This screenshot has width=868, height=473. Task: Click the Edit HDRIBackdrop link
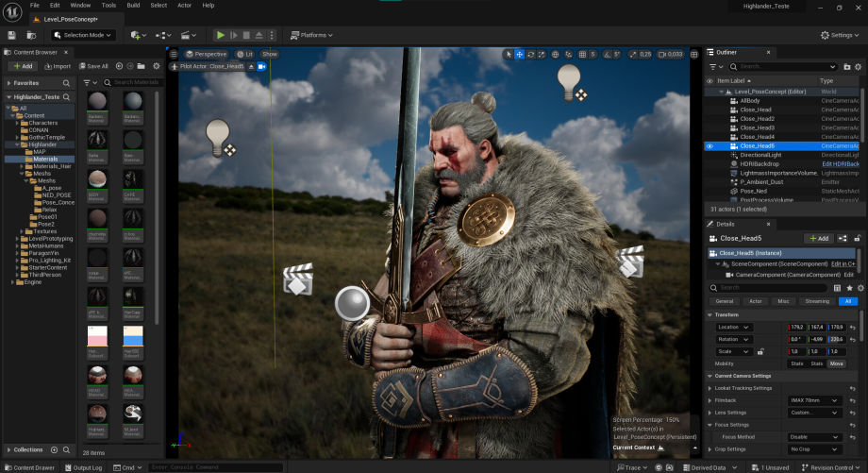tap(841, 164)
